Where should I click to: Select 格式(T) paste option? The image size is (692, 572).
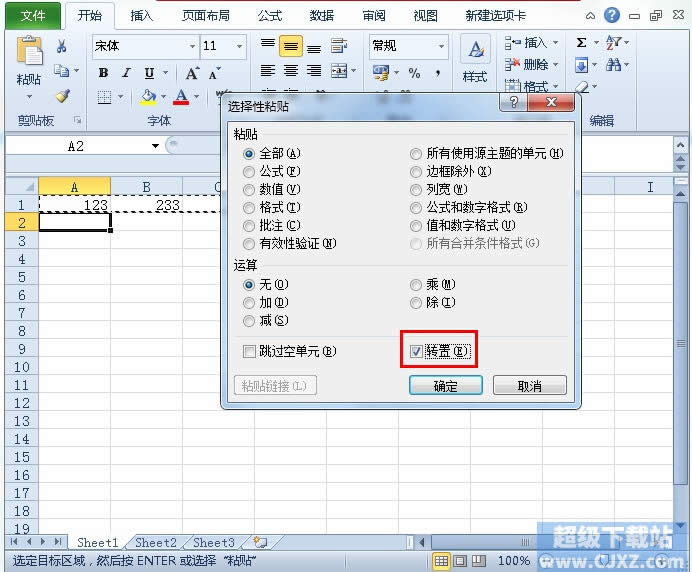point(271,207)
